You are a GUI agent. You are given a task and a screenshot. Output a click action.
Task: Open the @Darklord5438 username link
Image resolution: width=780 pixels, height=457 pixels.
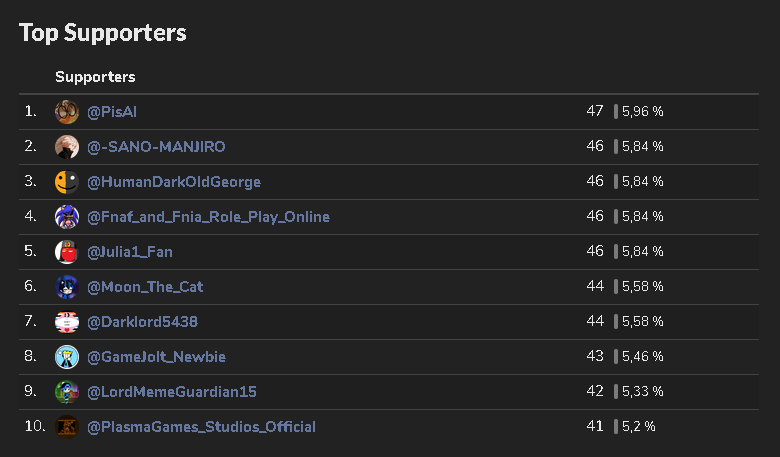142,322
